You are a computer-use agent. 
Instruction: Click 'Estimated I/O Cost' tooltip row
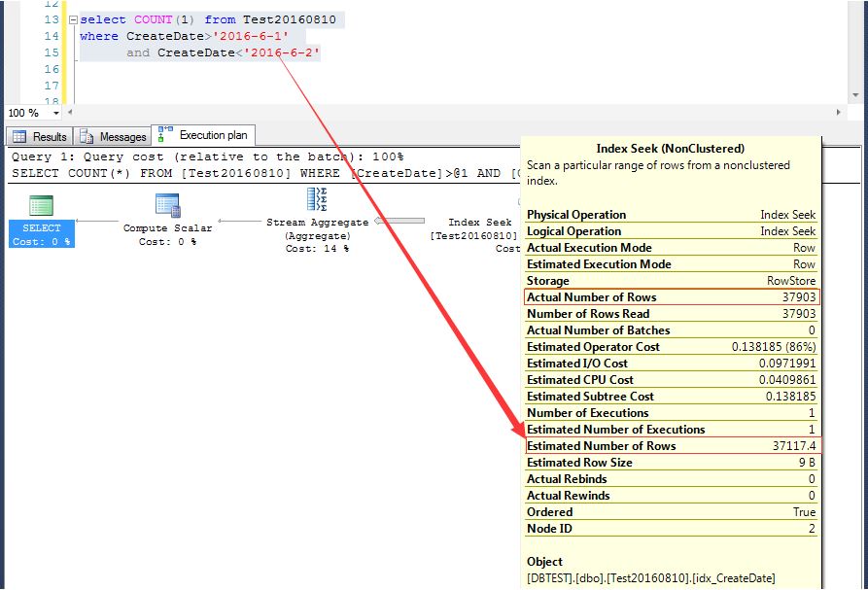pyautogui.click(x=671, y=364)
